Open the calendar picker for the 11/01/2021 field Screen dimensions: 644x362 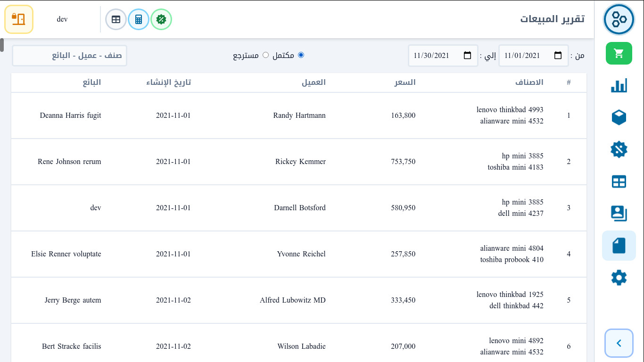point(558,55)
